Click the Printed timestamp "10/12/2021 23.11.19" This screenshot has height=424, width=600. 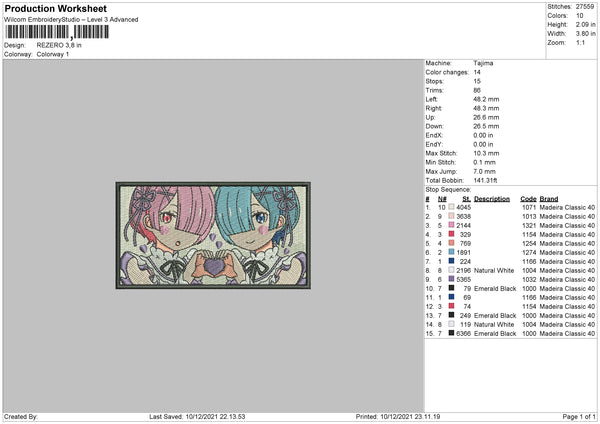click(x=410, y=417)
